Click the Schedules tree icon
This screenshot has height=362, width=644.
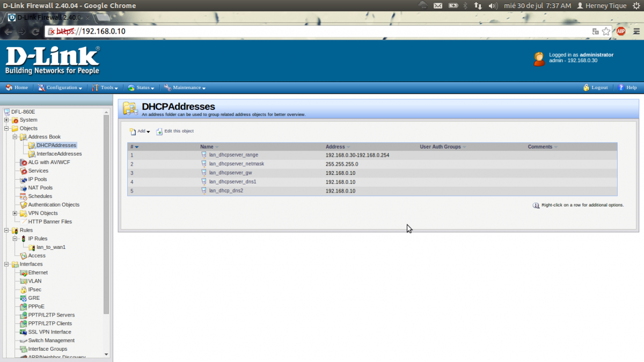pos(24,196)
